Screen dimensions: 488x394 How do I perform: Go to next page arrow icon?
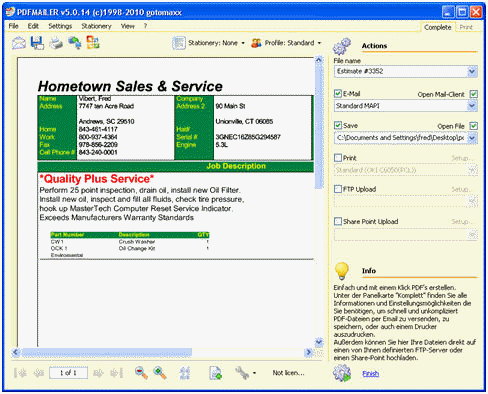[98, 373]
